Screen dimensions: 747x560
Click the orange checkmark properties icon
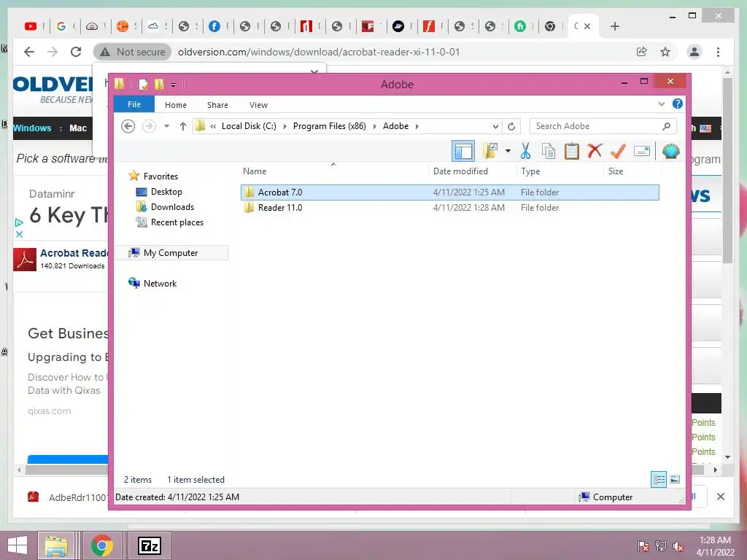pos(618,152)
